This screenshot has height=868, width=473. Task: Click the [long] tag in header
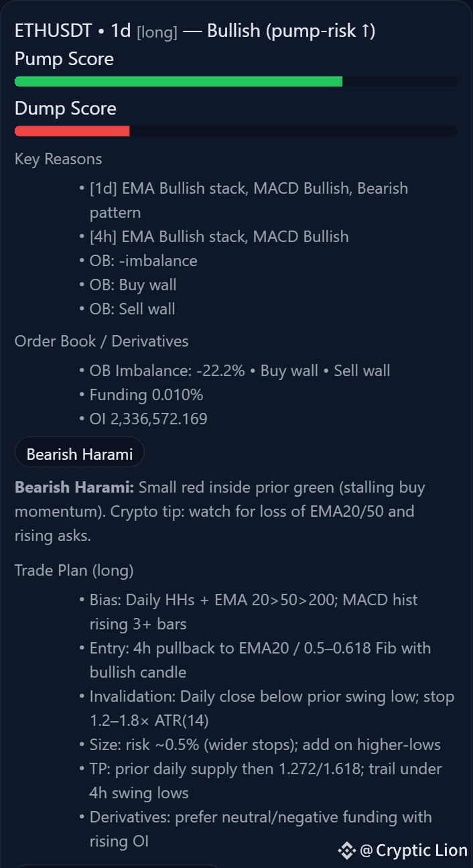(157, 32)
